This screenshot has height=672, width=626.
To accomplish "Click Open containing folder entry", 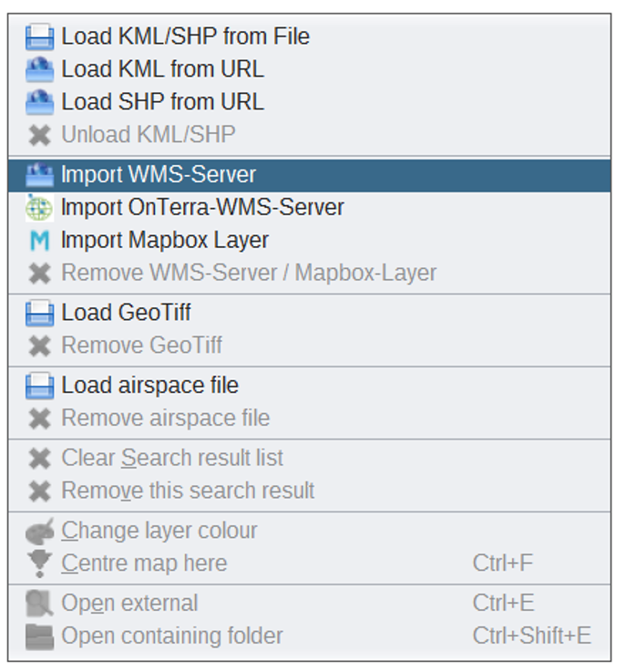I will click(171, 636).
